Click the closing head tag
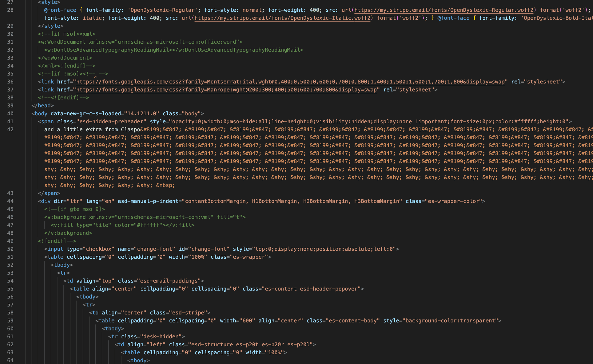 coord(42,106)
